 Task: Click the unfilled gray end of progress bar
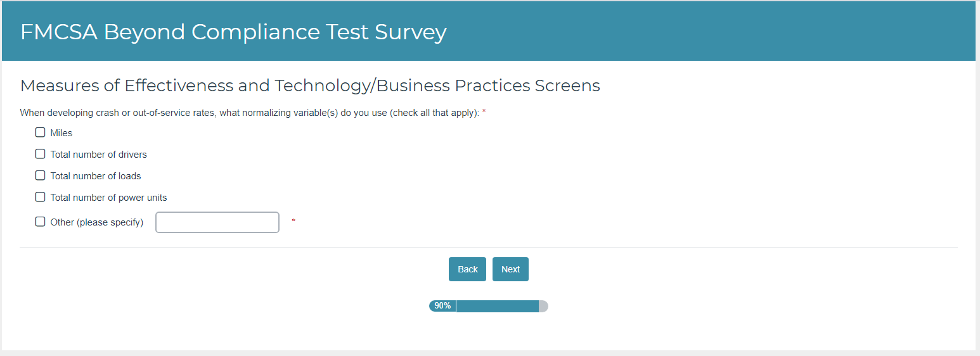click(x=543, y=306)
